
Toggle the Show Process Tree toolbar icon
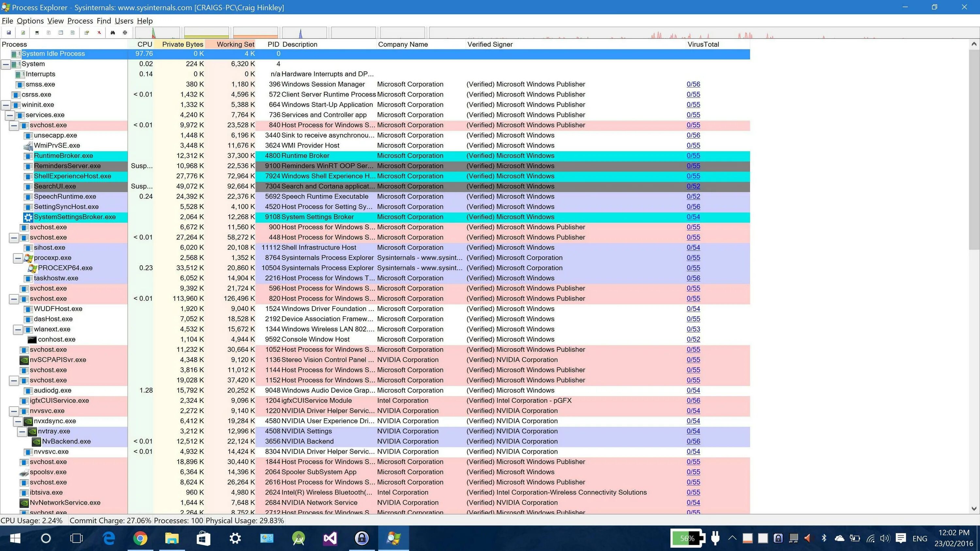point(49,33)
